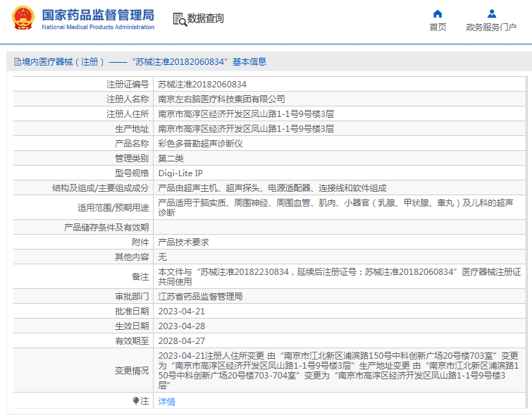
Task: Click the registrant name 南京左右脑医疗科技集团有限公司
Action: pyautogui.click(x=221, y=99)
